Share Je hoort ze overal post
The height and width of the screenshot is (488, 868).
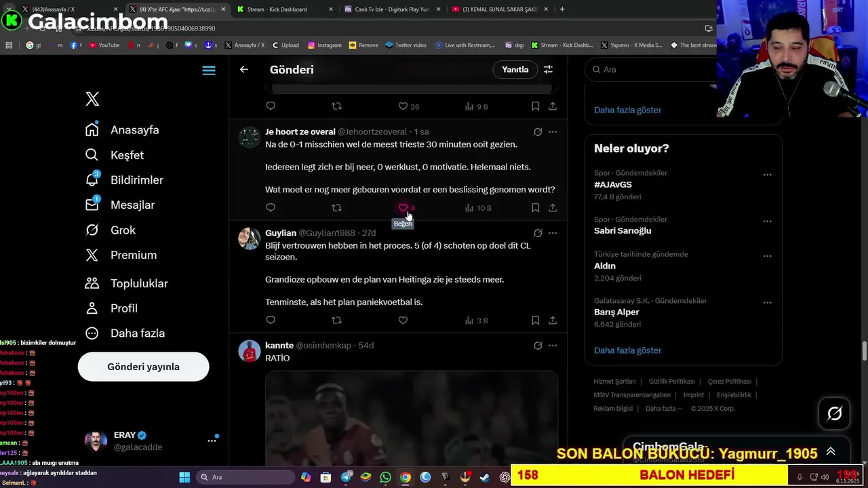(x=553, y=207)
